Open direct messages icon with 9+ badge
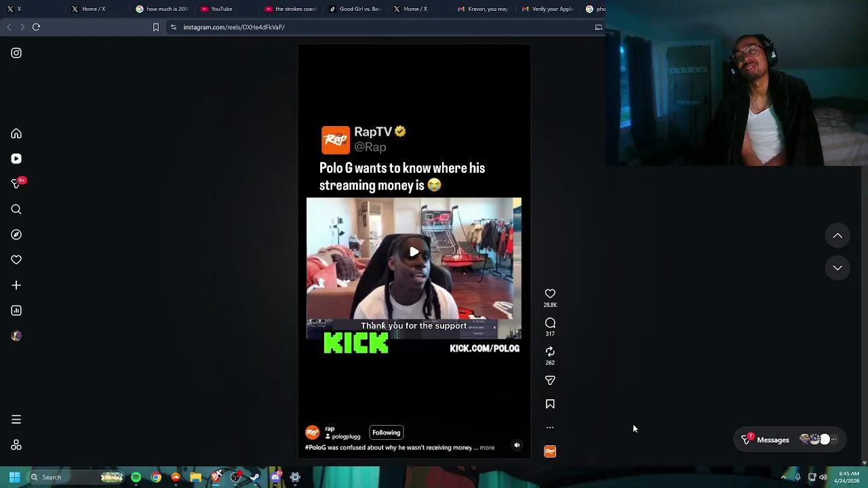 pos(16,184)
